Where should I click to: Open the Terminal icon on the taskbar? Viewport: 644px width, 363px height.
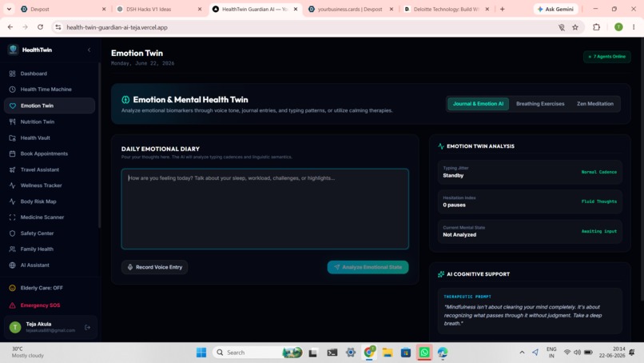pyautogui.click(x=332, y=353)
